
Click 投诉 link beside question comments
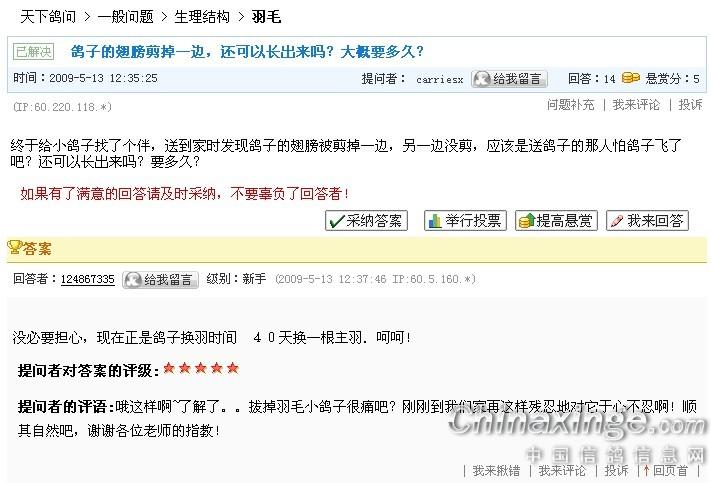690,105
